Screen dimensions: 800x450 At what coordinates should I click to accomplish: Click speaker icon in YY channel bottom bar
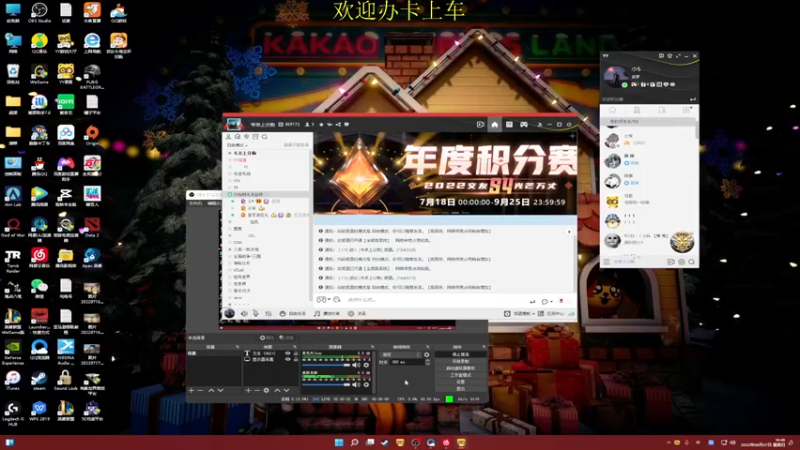(244, 313)
